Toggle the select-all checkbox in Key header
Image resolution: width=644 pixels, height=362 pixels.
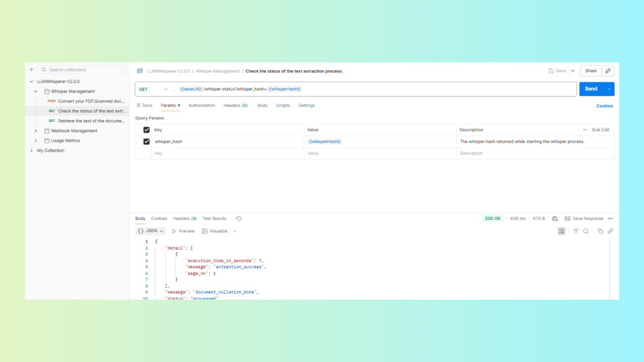pyautogui.click(x=147, y=129)
